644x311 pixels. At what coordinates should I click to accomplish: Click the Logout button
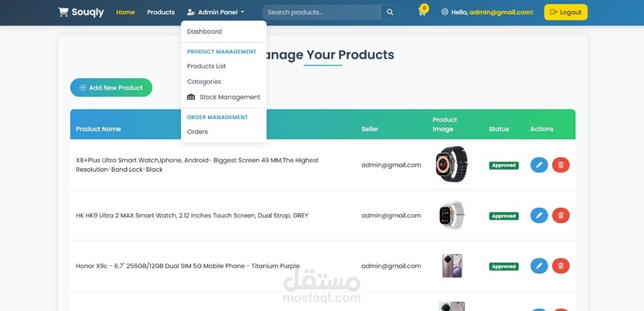coord(566,12)
